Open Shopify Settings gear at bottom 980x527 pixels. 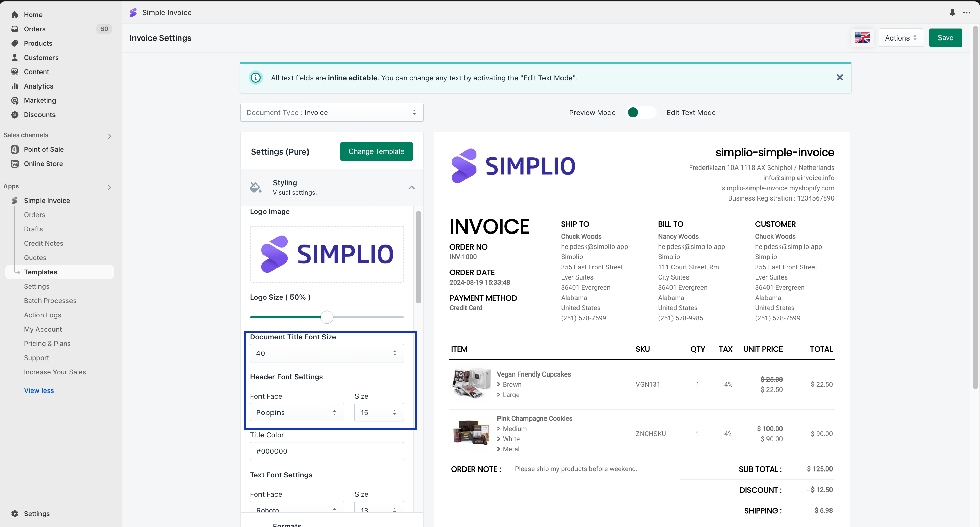[14, 513]
